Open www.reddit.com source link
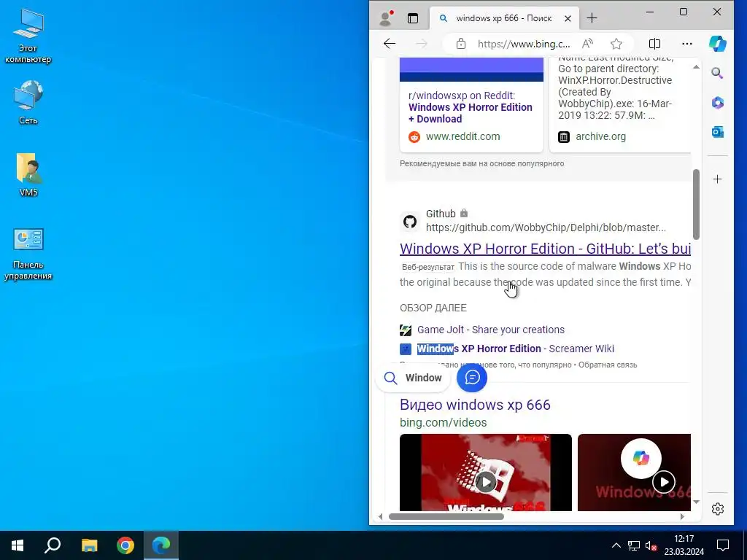Image resolution: width=747 pixels, height=560 pixels. click(x=463, y=136)
